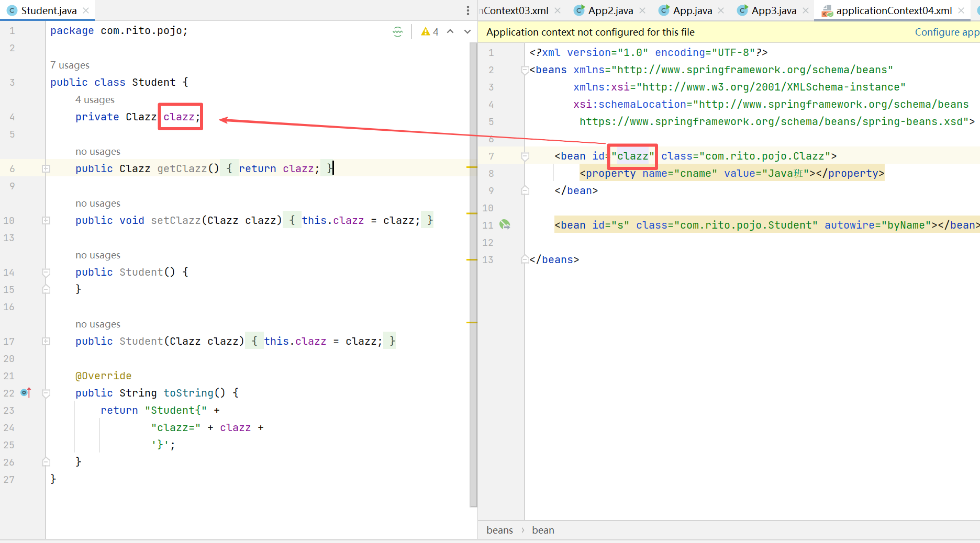
Task: Click the no usages hint above Student(Clazz clazz)
Action: pyautogui.click(x=98, y=324)
